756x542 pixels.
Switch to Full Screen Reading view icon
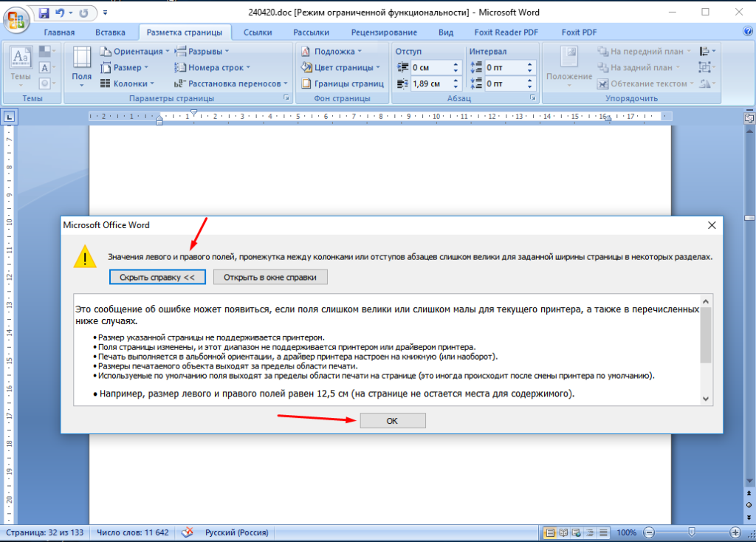coord(563,533)
